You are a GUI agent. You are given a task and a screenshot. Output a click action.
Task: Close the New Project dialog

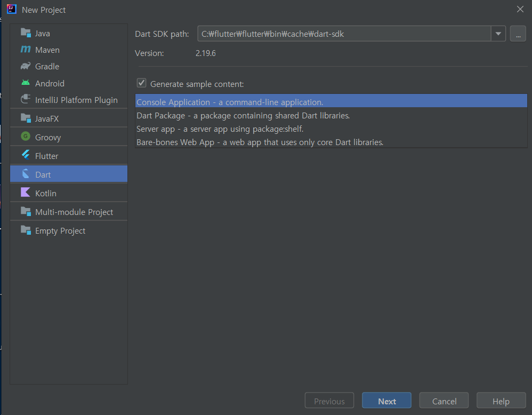pyautogui.click(x=520, y=9)
